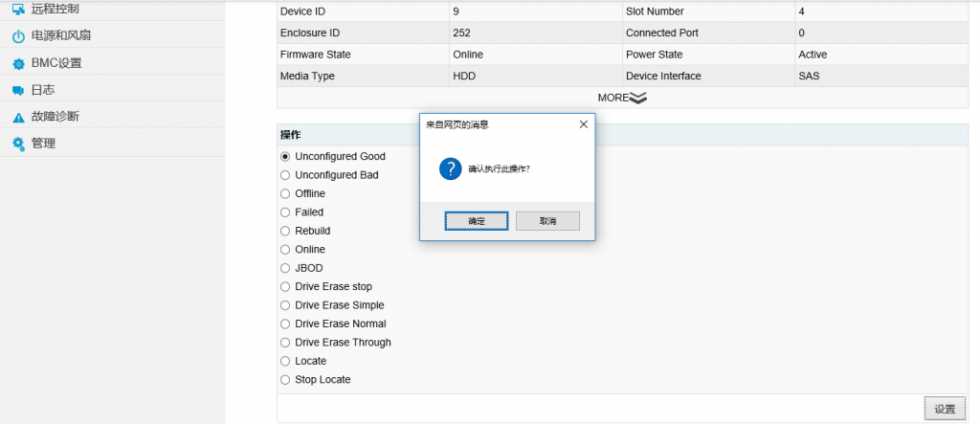Click the fault diagnosis warning icon
980x424 pixels.
[18, 117]
